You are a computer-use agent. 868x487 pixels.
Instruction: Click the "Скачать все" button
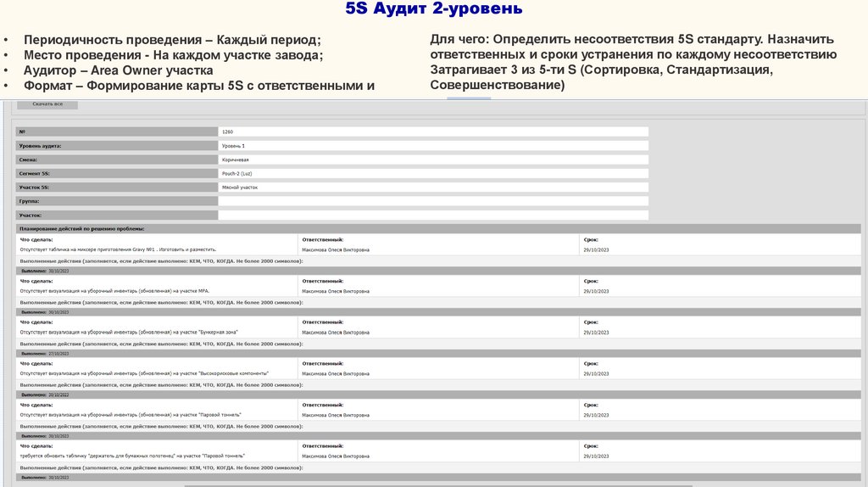coord(47,104)
